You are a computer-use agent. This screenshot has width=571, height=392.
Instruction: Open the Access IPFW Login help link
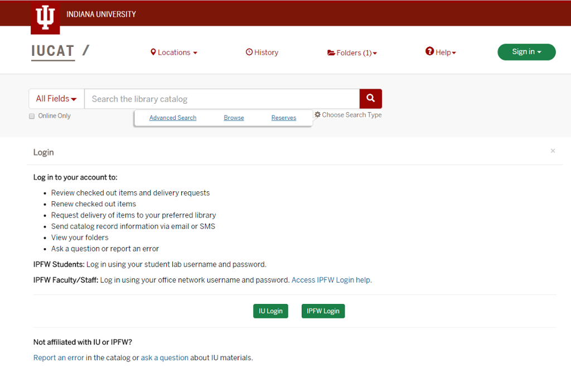(x=331, y=279)
